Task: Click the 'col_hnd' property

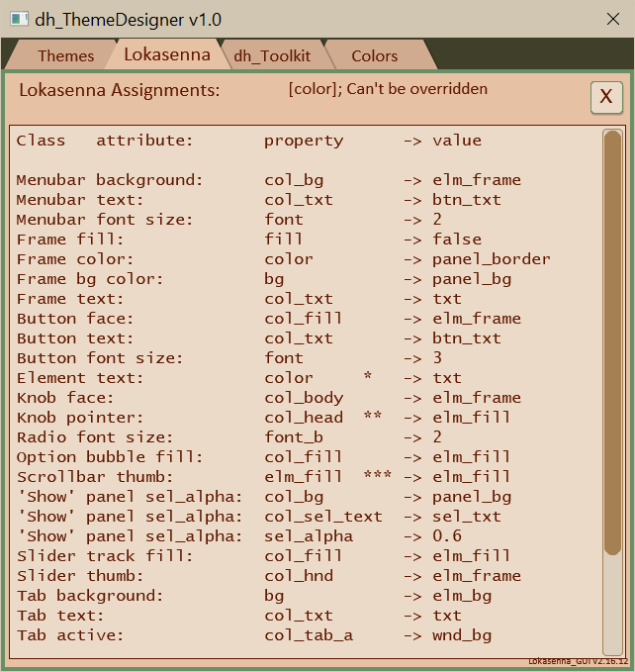Action: tap(299, 576)
